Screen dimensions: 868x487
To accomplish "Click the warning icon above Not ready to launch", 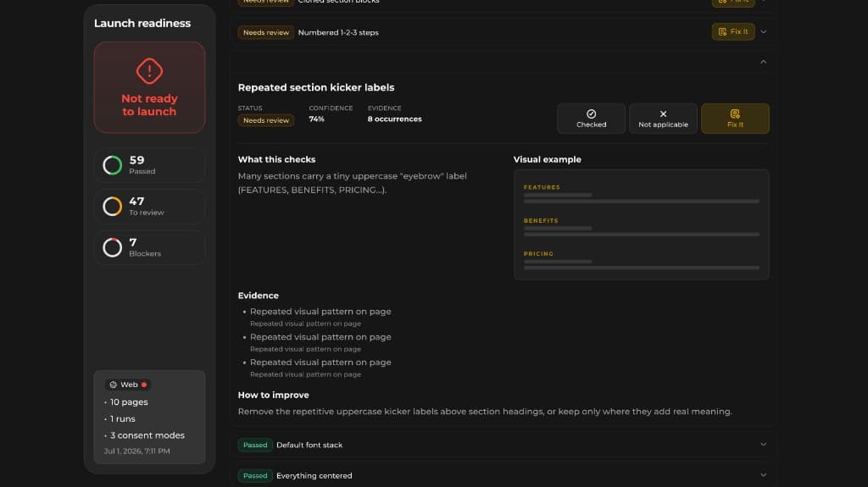I will click(x=149, y=71).
